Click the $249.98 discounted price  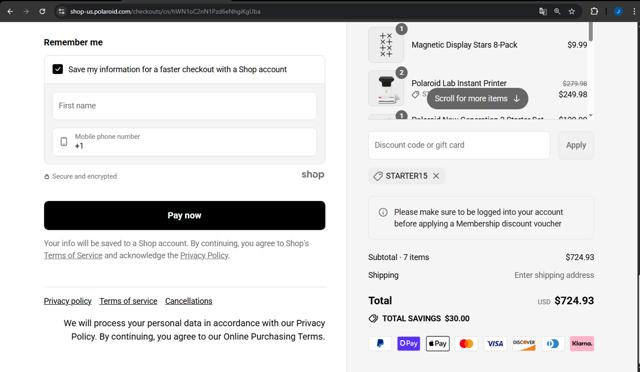tap(573, 94)
